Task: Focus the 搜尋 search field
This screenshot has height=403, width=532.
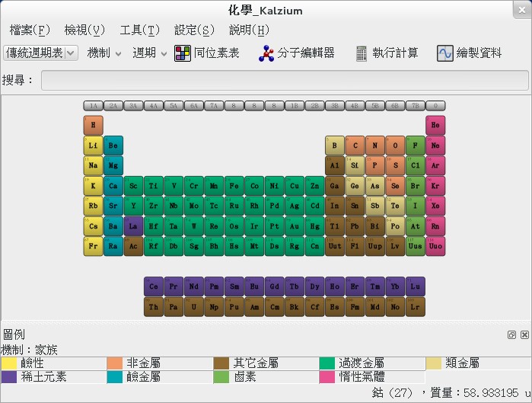Action: pyautogui.click(x=285, y=81)
